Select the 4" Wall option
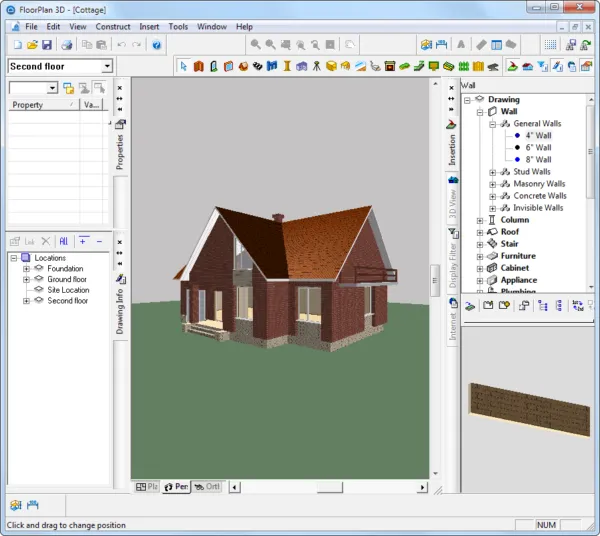Image resolution: width=600 pixels, height=536 pixels. [538, 135]
